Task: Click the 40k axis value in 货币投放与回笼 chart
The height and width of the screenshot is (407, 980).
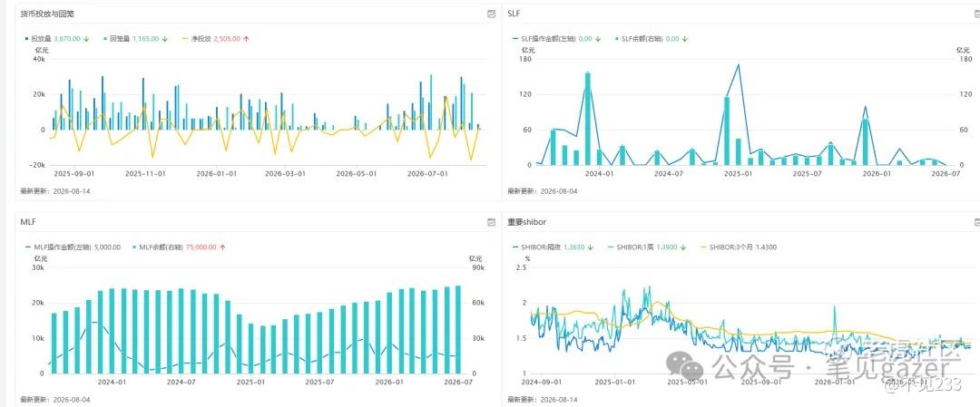Action: pos(39,59)
